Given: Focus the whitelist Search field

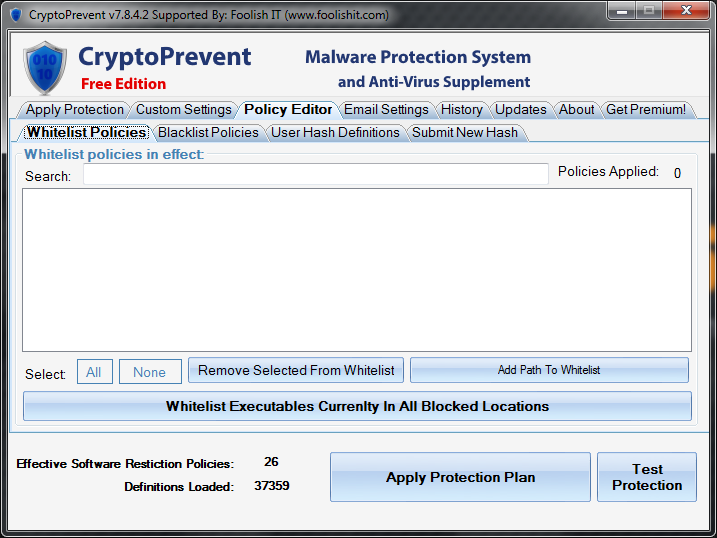Looking at the screenshot, I should [x=316, y=174].
